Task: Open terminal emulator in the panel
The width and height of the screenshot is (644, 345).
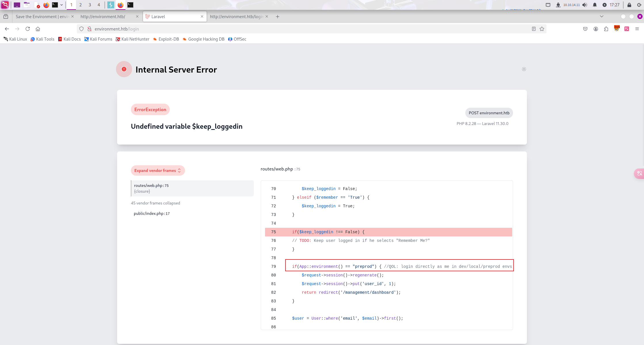Action: click(x=55, y=5)
